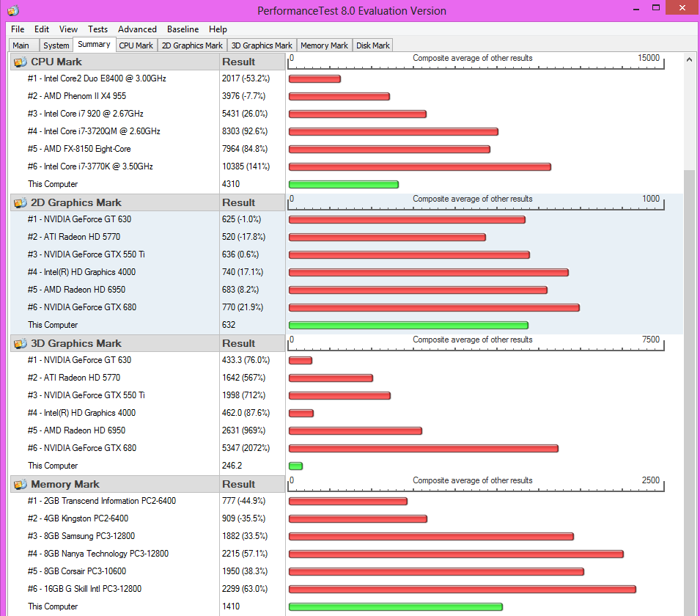The height and width of the screenshot is (616, 700).
Task: Click the CPU Mark section header
Action: [115, 62]
